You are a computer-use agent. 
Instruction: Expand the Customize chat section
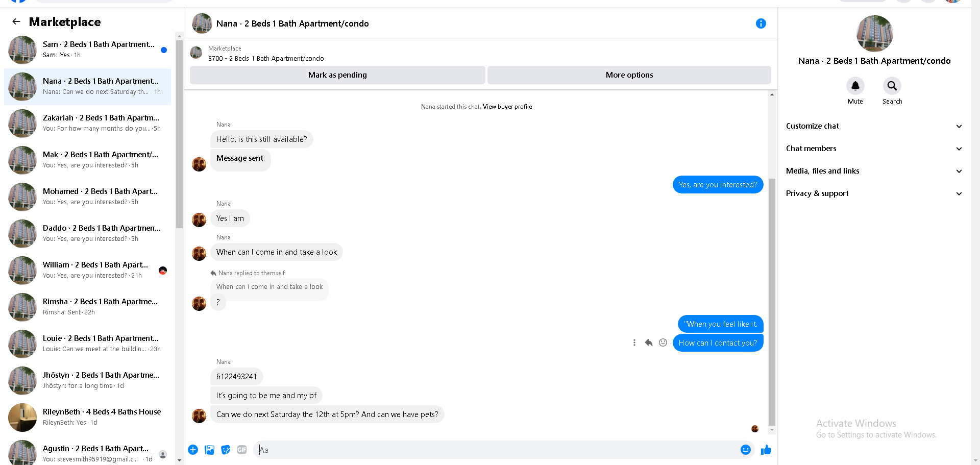tap(873, 126)
